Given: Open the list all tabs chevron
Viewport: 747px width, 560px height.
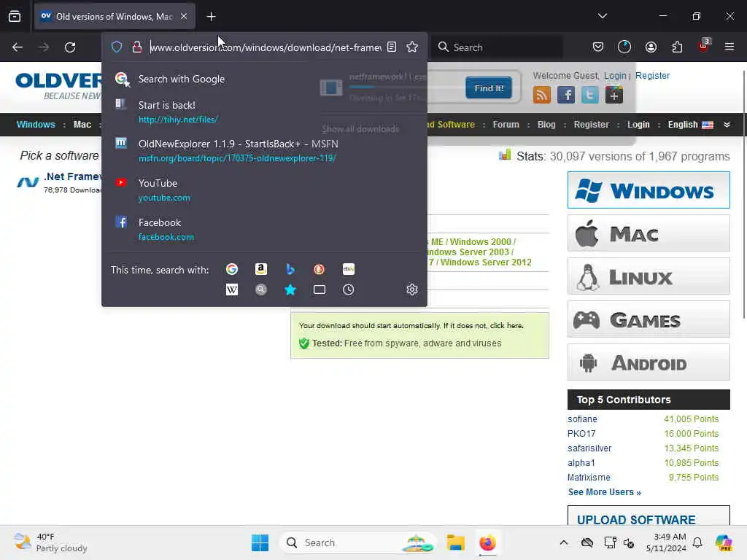Looking at the screenshot, I should tap(602, 16).
